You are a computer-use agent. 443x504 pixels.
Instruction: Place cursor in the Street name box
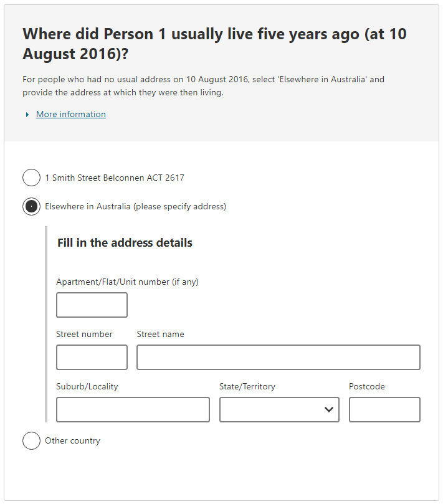(x=278, y=357)
